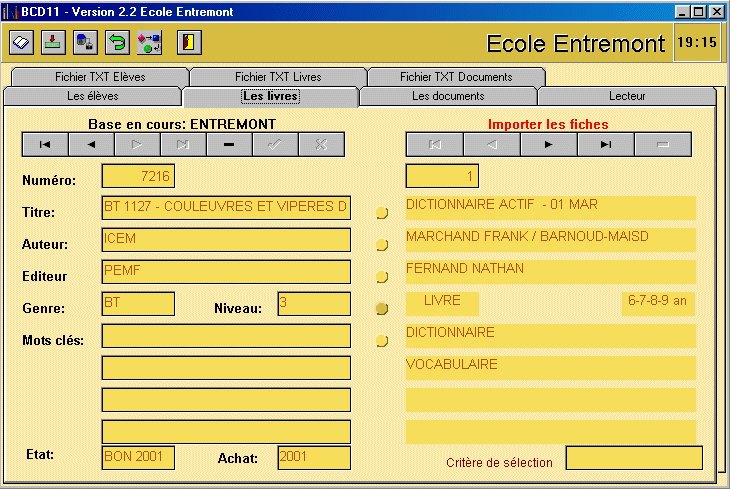Viewport: 730px width, 489px height.
Task: Toggle the round button beside Auteur field
Action: coord(381,245)
